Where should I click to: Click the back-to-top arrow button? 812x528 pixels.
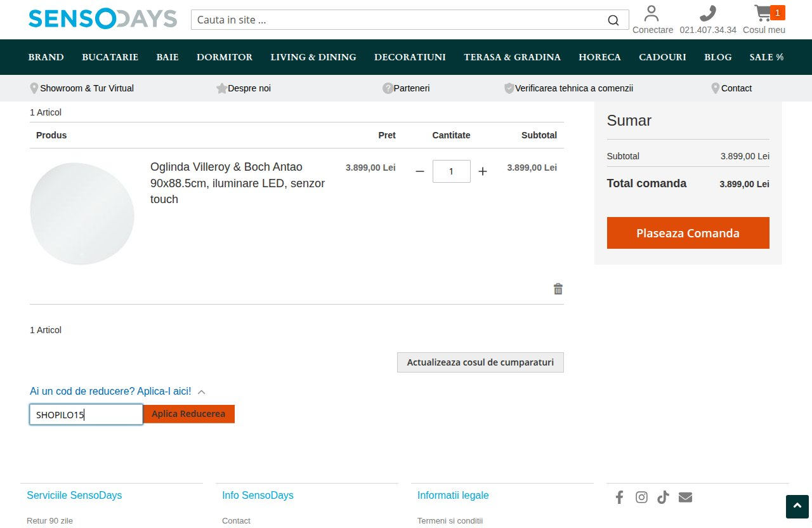(797, 506)
